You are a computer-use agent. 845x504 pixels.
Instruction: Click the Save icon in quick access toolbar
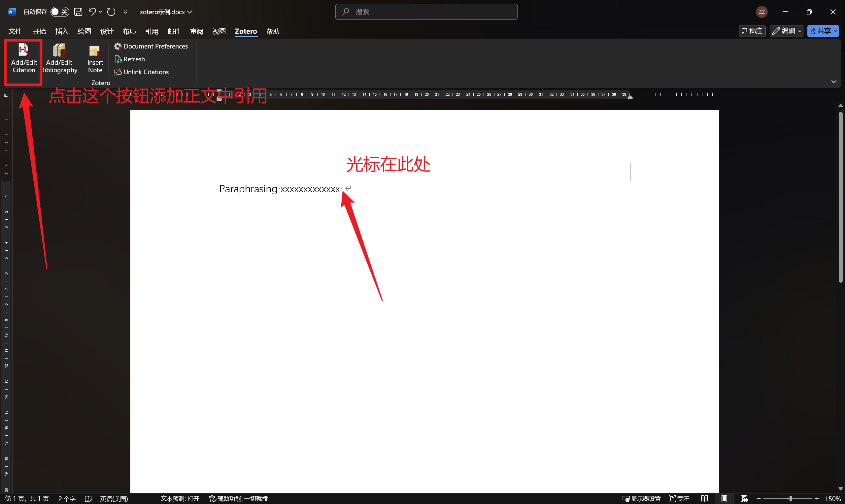(x=78, y=12)
